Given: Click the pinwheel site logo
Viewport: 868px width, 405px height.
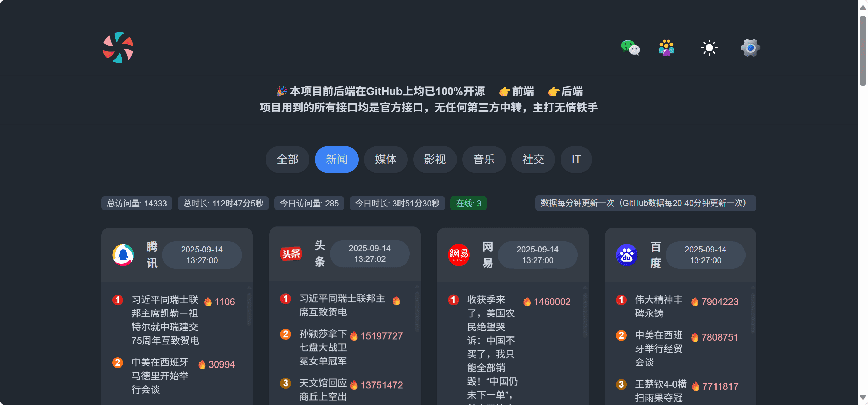Looking at the screenshot, I should 118,48.
